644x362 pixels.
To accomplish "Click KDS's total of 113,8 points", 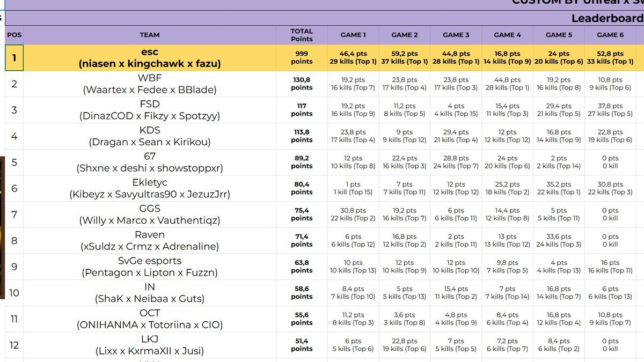I will click(x=302, y=136).
